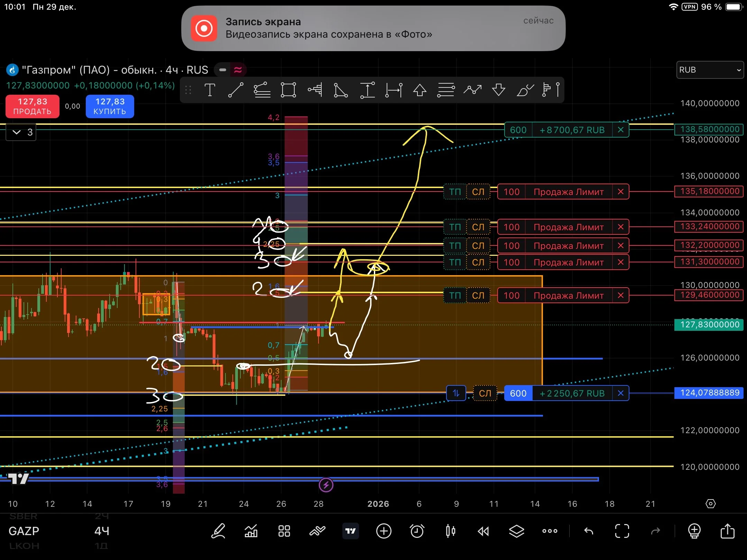The image size is (747, 560).
Task: Undo the last action arrow
Action: coord(589,531)
